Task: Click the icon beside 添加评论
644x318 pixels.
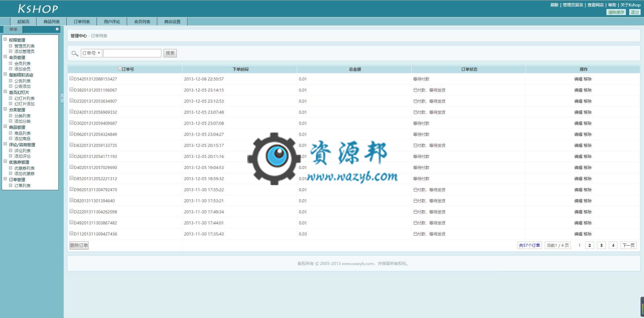Action: click(x=10, y=156)
